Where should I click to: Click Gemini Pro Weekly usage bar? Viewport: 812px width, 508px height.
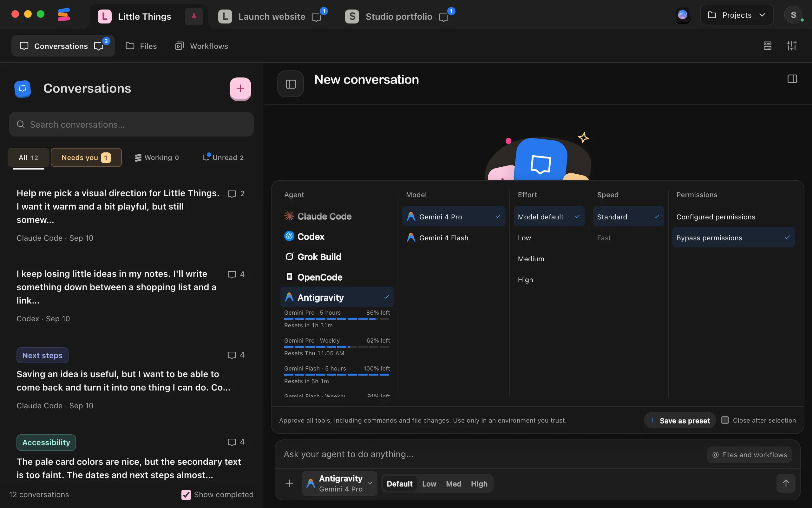(337, 346)
